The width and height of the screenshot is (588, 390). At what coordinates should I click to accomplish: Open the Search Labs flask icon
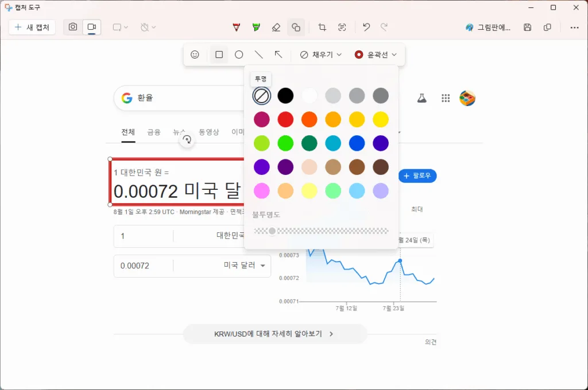tap(422, 98)
